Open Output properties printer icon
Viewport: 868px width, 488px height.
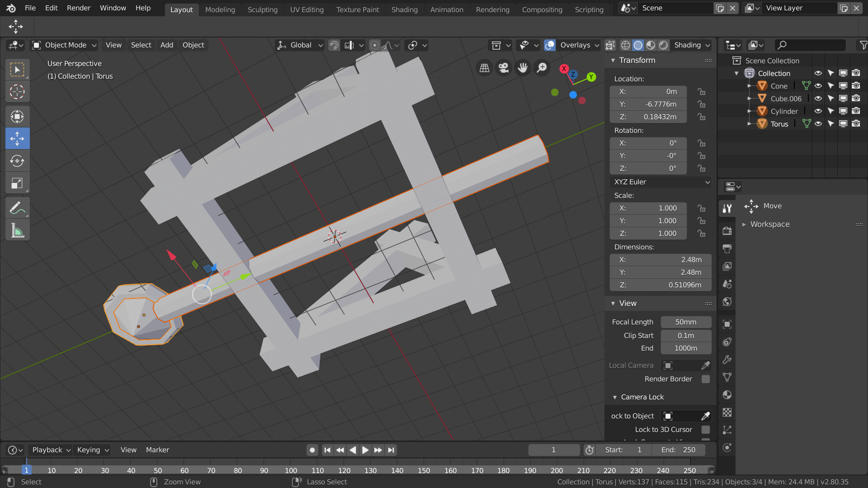pyautogui.click(x=727, y=249)
